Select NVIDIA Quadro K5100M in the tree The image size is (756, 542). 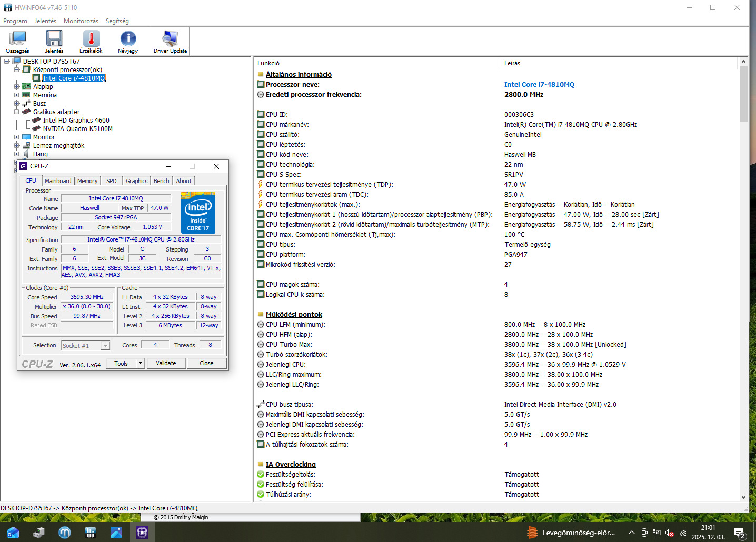pos(77,128)
